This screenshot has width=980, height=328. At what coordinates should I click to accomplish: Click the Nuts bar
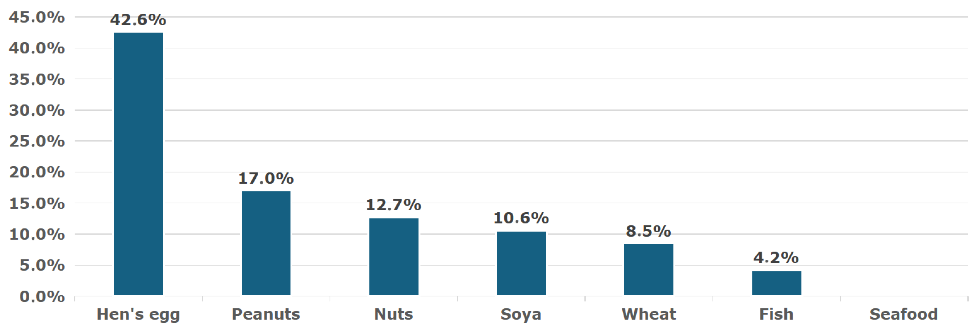[x=393, y=257]
